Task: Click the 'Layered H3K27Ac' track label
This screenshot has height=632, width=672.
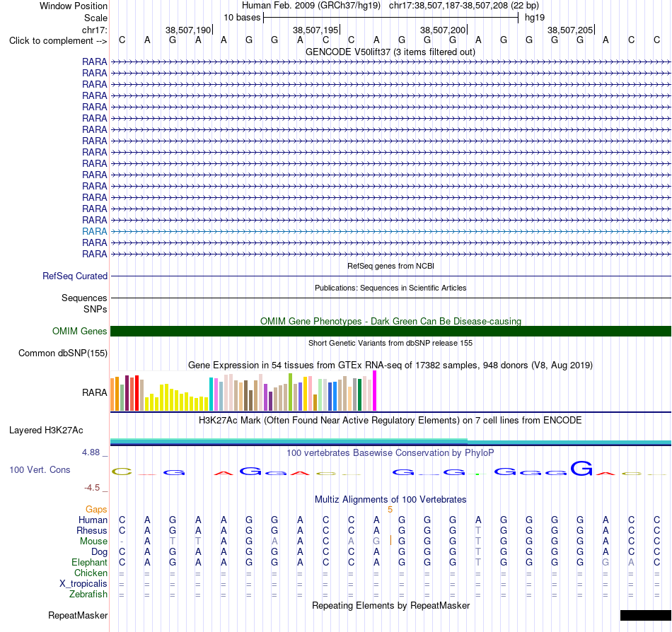Action: click(x=46, y=431)
